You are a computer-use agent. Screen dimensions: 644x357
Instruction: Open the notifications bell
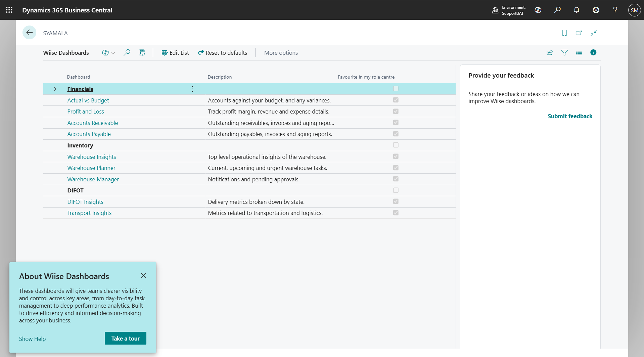577,10
